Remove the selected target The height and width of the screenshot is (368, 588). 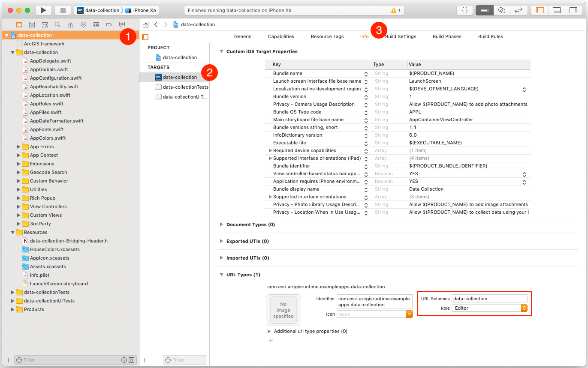click(x=155, y=360)
